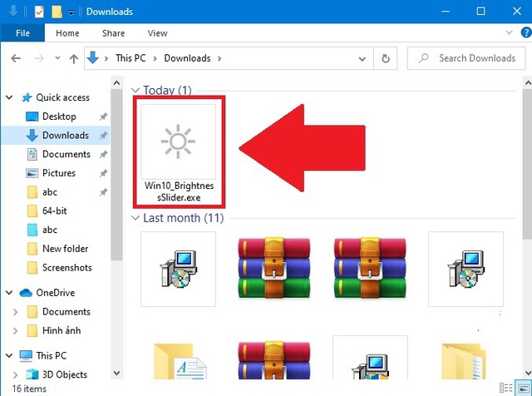
Task: Open the Customize Quick Access Toolbar dropdown
Action: (x=71, y=12)
